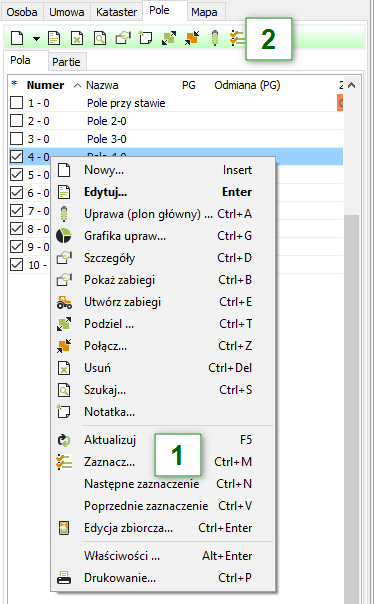Click the split field toolbar icon
Screen dimensions: 374x604
(169, 38)
